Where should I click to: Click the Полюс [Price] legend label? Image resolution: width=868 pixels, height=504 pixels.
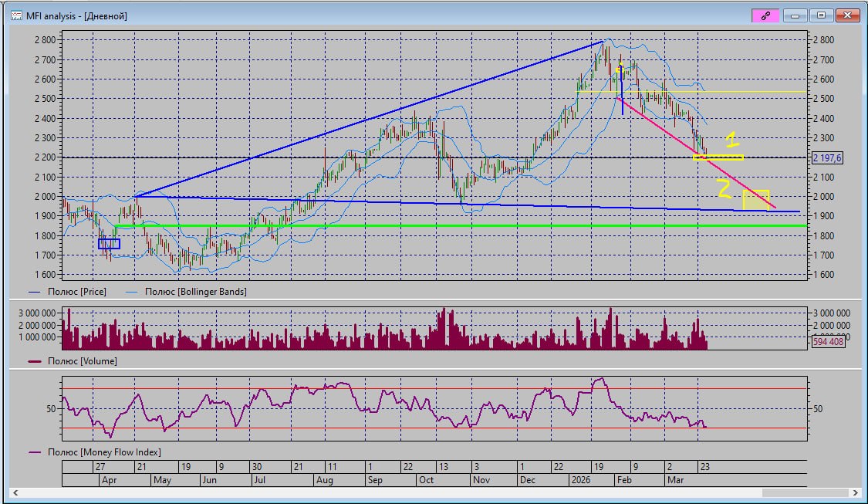point(76,292)
